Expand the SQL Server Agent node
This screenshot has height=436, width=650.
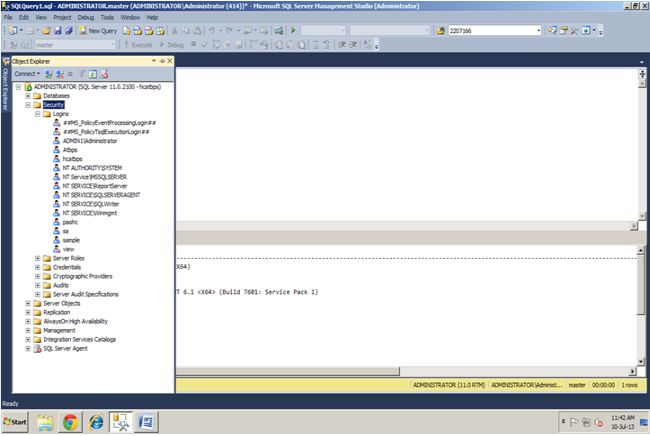[x=28, y=349]
